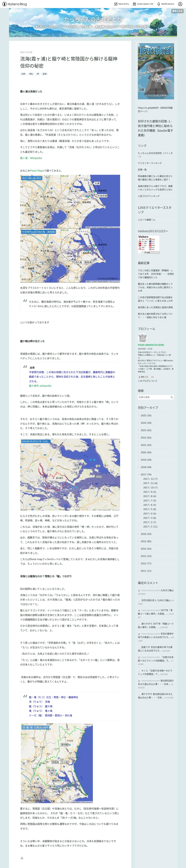Click the Subscription list icon
The image size is (186, 868).
point(134,4)
